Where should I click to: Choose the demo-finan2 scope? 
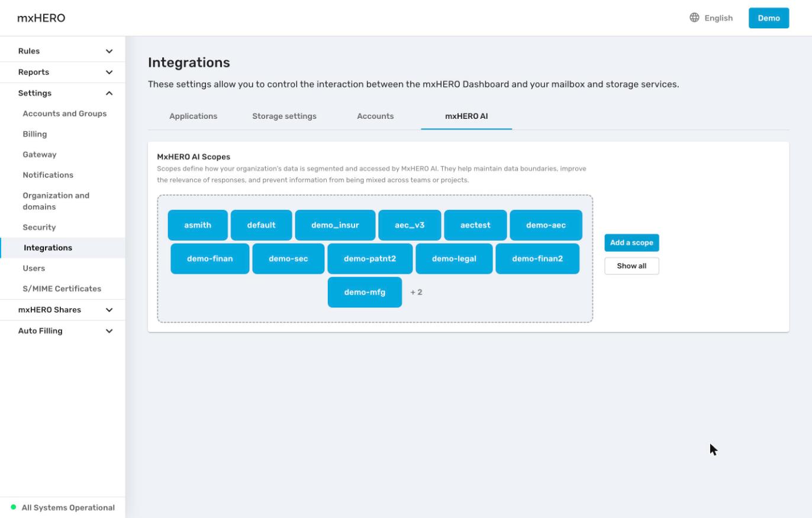click(x=537, y=259)
